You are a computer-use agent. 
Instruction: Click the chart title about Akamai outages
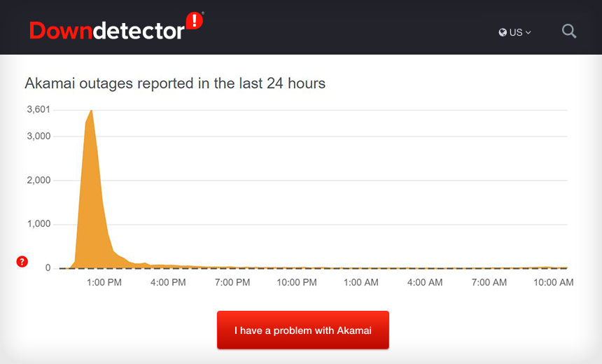[x=175, y=83]
